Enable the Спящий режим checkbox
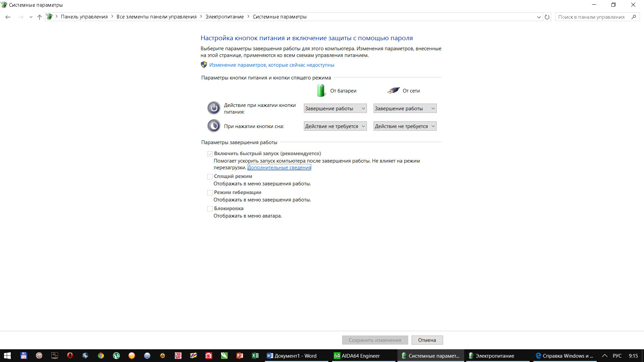The image size is (644, 362). click(210, 177)
